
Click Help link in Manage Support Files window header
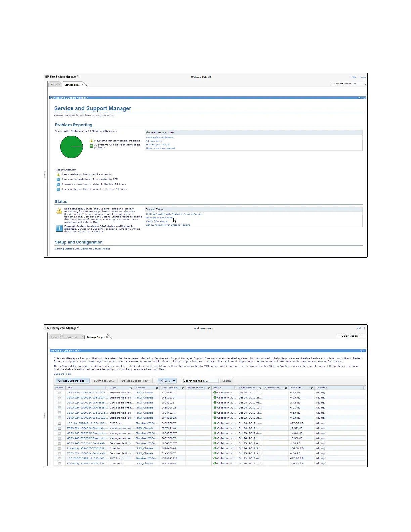click(359, 328)
